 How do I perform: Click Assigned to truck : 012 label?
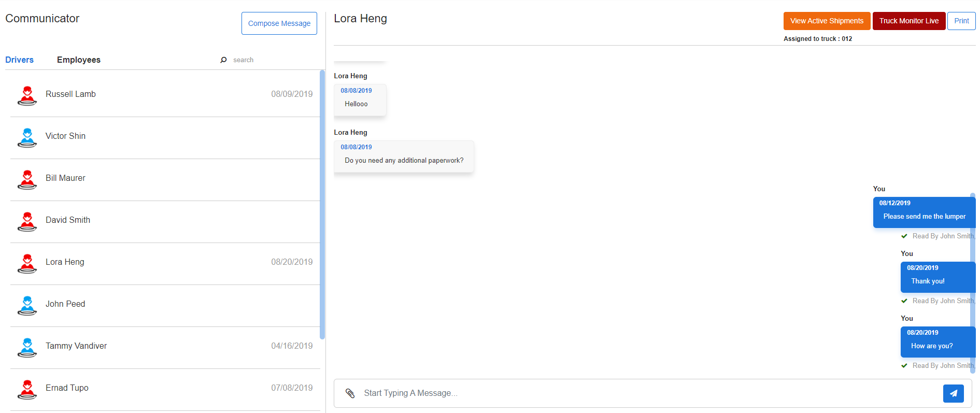coord(818,39)
